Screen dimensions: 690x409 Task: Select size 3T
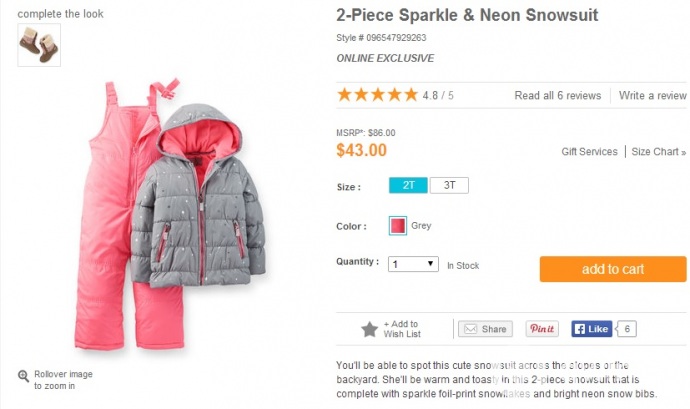pyautogui.click(x=449, y=185)
